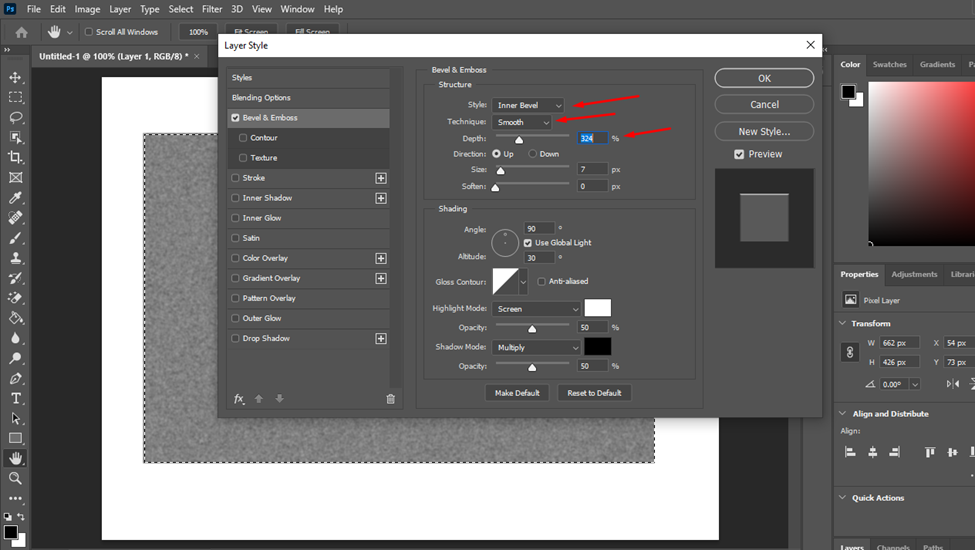The height and width of the screenshot is (550, 975).
Task: Select the Lasso tool
Action: click(16, 117)
